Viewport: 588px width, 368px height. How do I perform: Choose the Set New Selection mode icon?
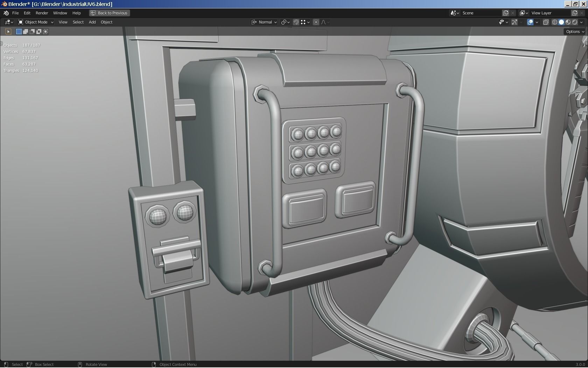point(19,32)
